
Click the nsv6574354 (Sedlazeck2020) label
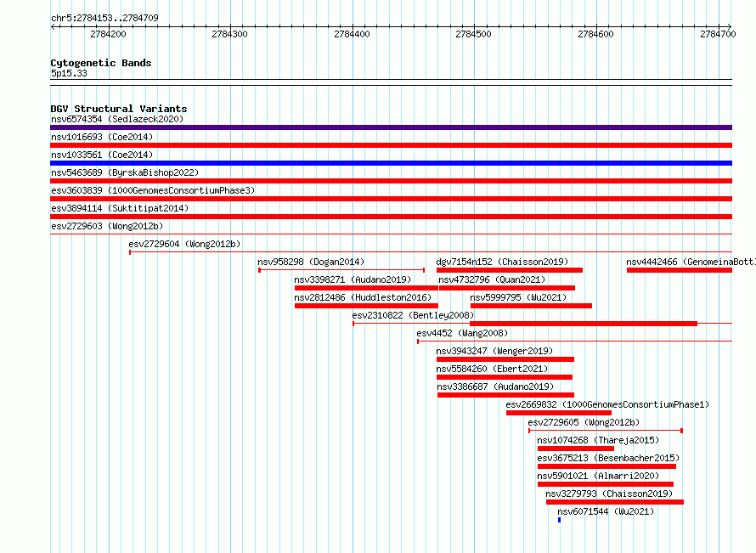coord(117,119)
